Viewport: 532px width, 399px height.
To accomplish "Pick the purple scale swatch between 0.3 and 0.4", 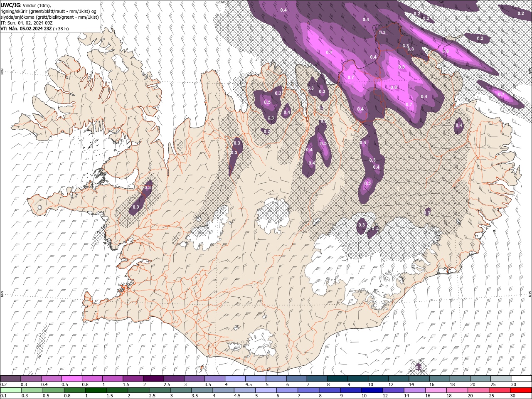I will [x=31, y=379].
